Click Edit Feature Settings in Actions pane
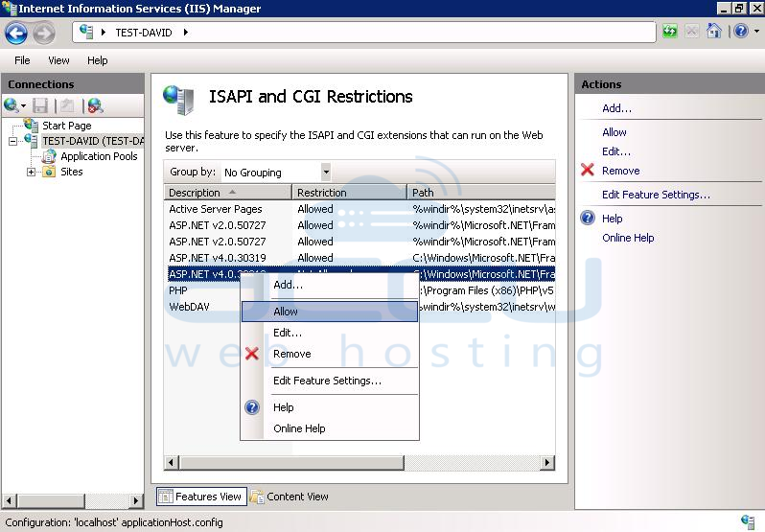This screenshot has width=765, height=532. (657, 195)
